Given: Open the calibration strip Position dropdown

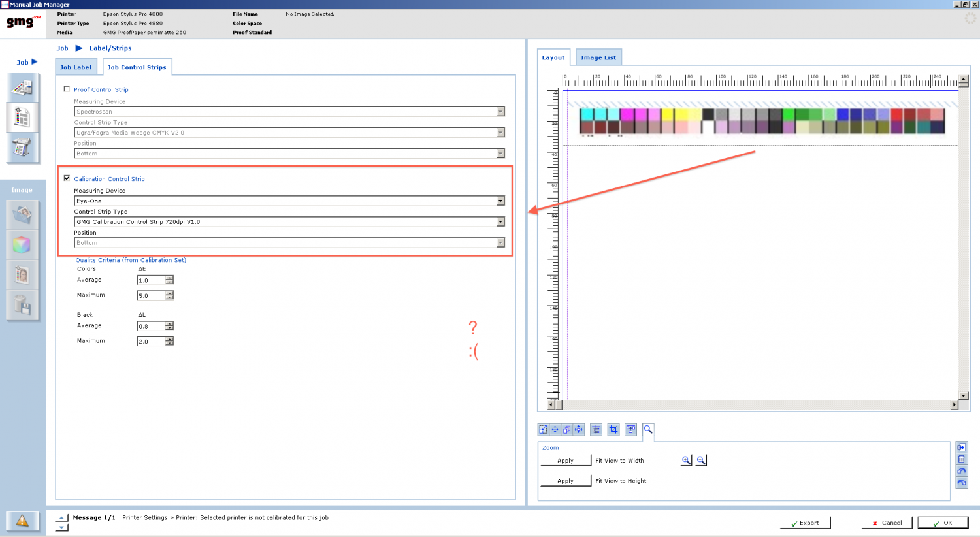Looking at the screenshot, I should pos(500,243).
